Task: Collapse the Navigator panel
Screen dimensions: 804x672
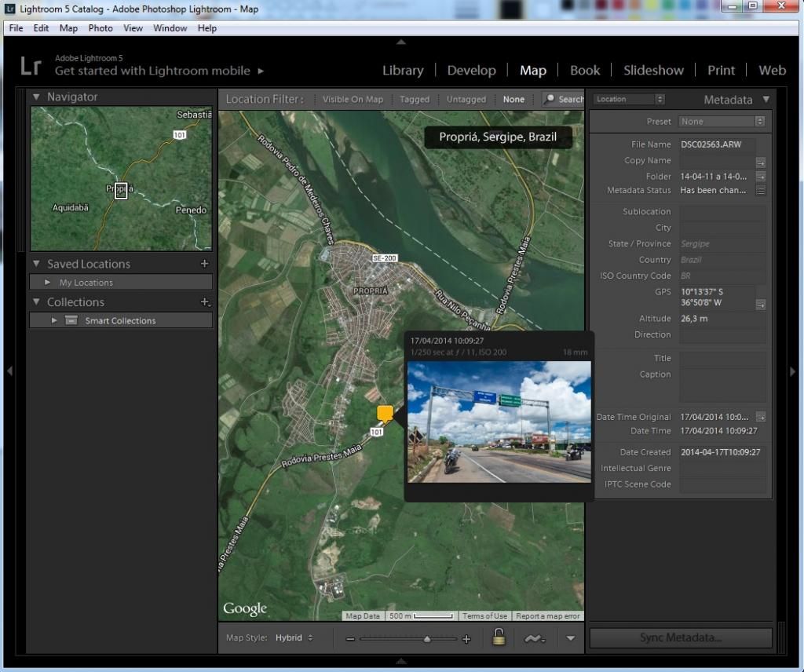Action: click(36, 97)
